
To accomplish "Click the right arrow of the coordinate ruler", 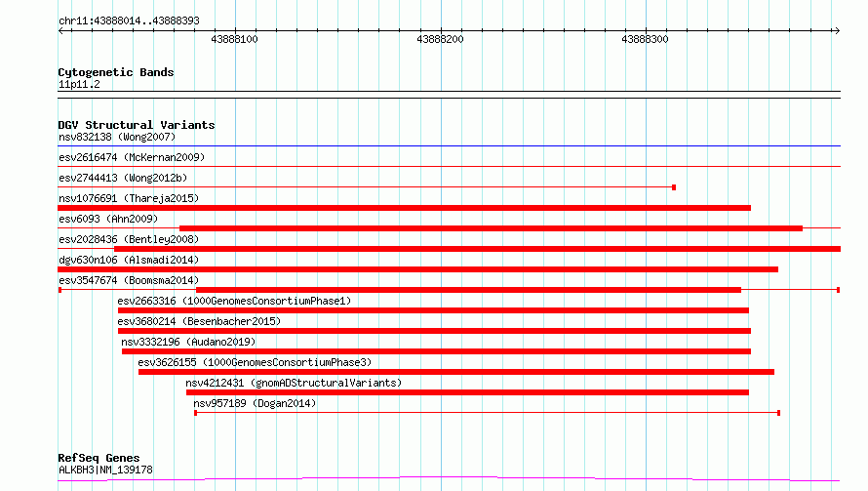I will (837, 30).
